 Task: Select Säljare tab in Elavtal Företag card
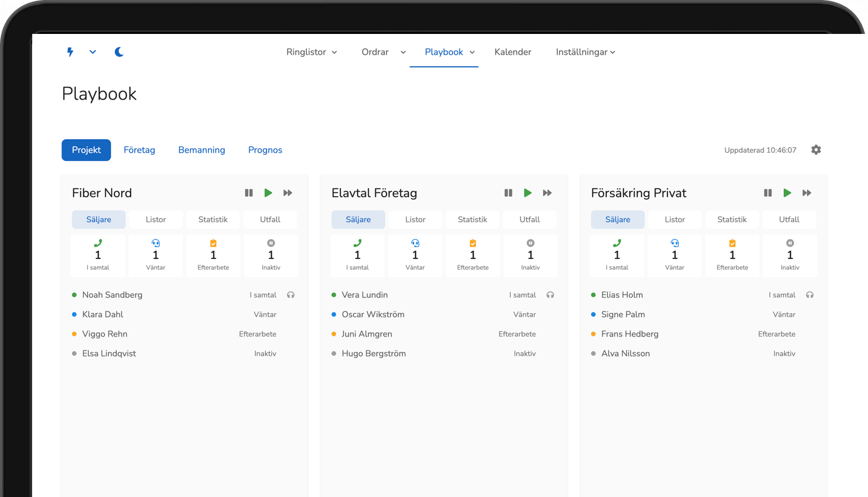tap(358, 219)
